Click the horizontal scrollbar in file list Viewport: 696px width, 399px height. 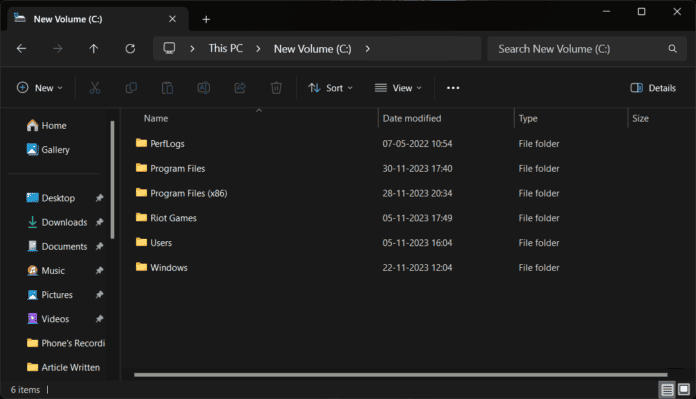(401, 375)
